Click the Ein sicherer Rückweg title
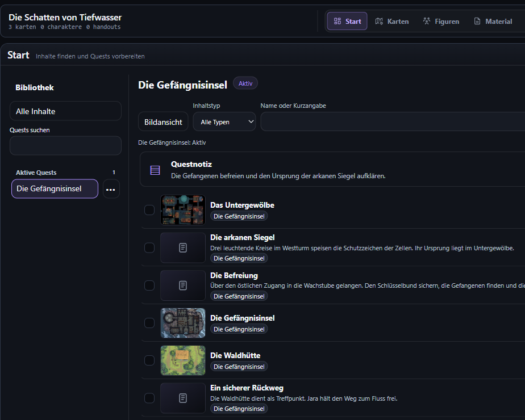 pyautogui.click(x=247, y=388)
